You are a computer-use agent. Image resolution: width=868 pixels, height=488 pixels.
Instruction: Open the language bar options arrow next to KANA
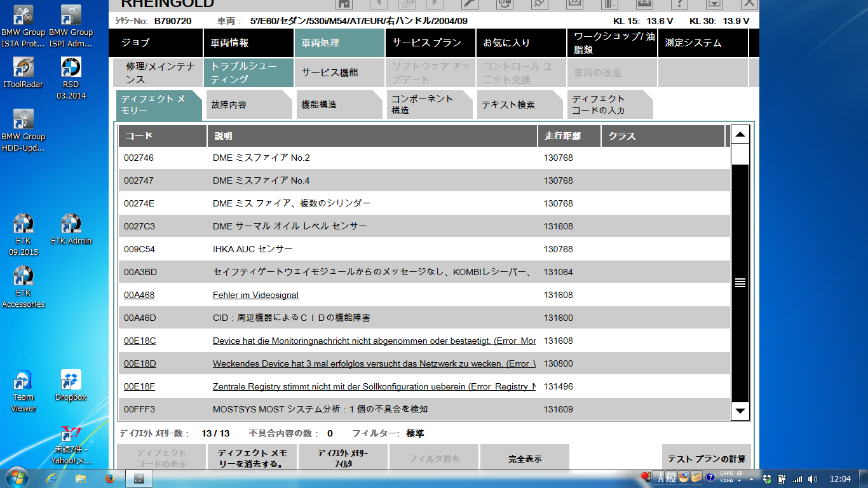pos(739,481)
